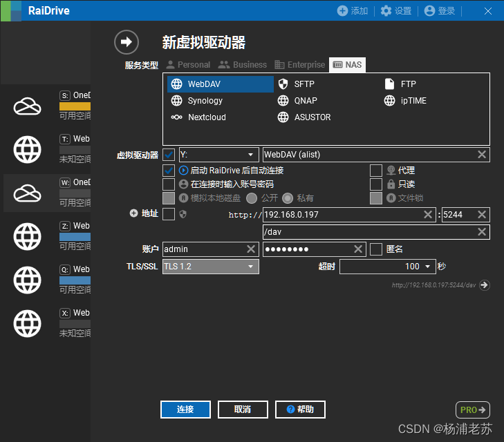Select the SFTP service option
This screenshot has height=442, width=504.
[x=296, y=84]
